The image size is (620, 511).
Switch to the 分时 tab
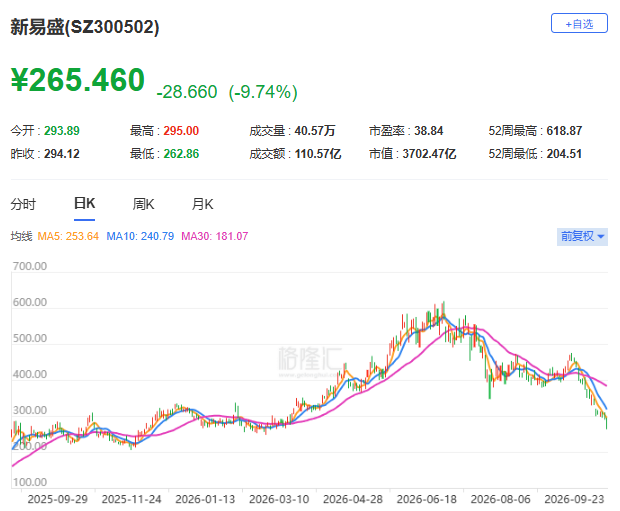(x=23, y=204)
